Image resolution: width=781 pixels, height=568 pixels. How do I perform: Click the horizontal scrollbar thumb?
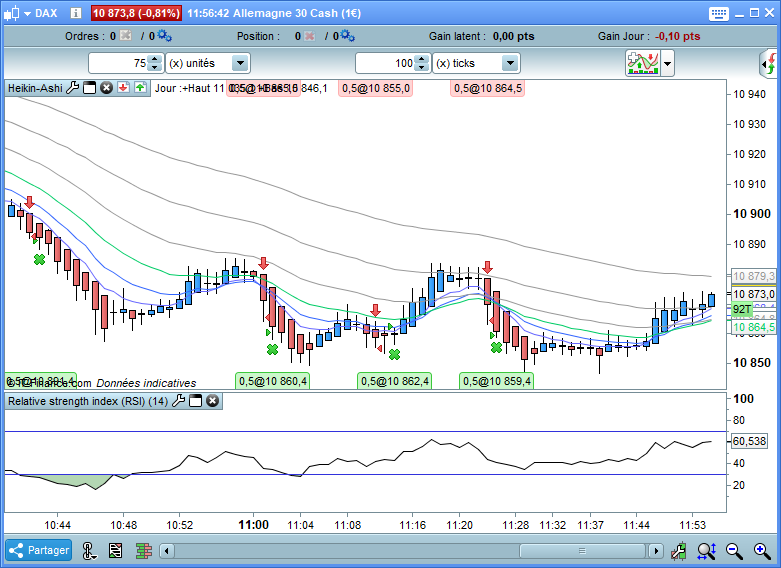tap(582, 551)
